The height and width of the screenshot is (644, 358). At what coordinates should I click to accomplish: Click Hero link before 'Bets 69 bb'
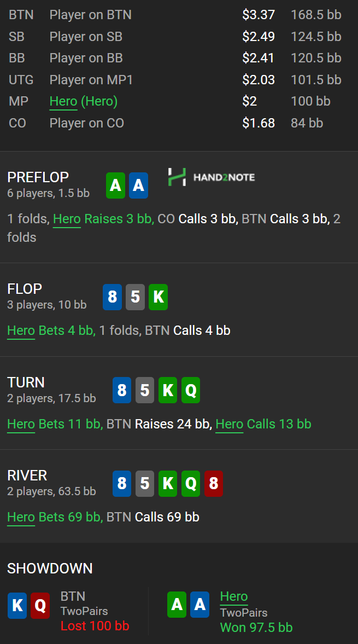(21, 517)
